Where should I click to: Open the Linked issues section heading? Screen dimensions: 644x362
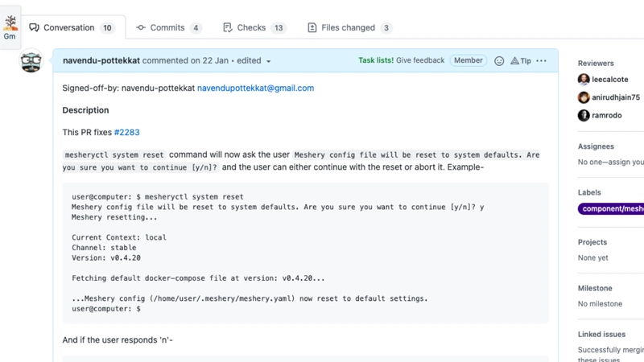coord(601,334)
